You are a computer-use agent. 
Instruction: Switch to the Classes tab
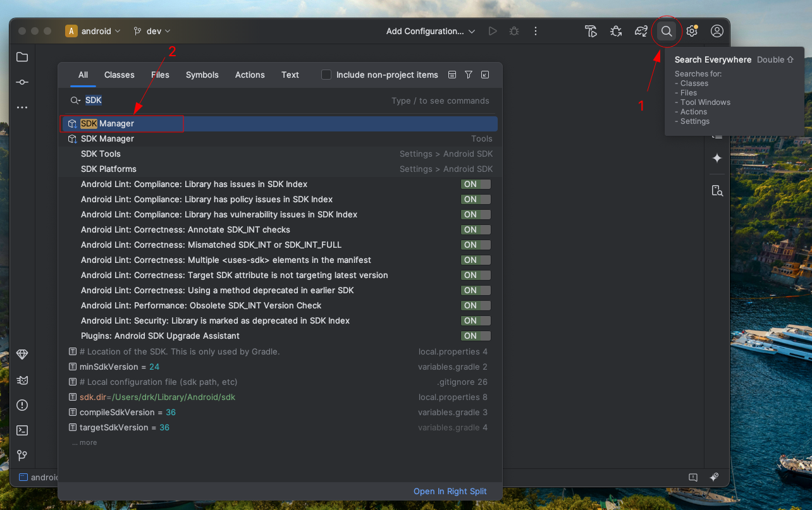click(119, 74)
